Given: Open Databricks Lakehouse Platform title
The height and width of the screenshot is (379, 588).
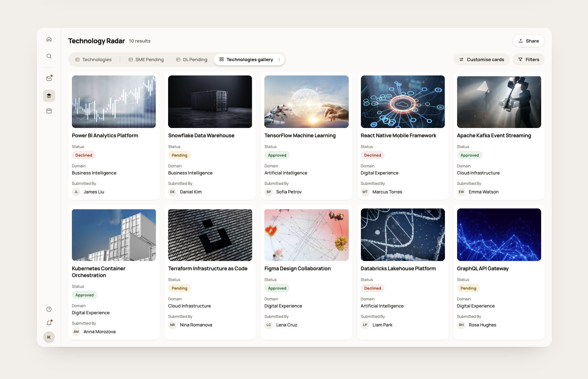Looking at the screenshot, I should (x=398, y=269).
